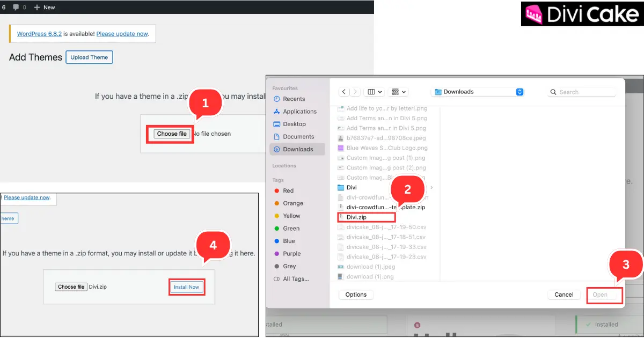Click the Install Now button

(x=186, y=287)
